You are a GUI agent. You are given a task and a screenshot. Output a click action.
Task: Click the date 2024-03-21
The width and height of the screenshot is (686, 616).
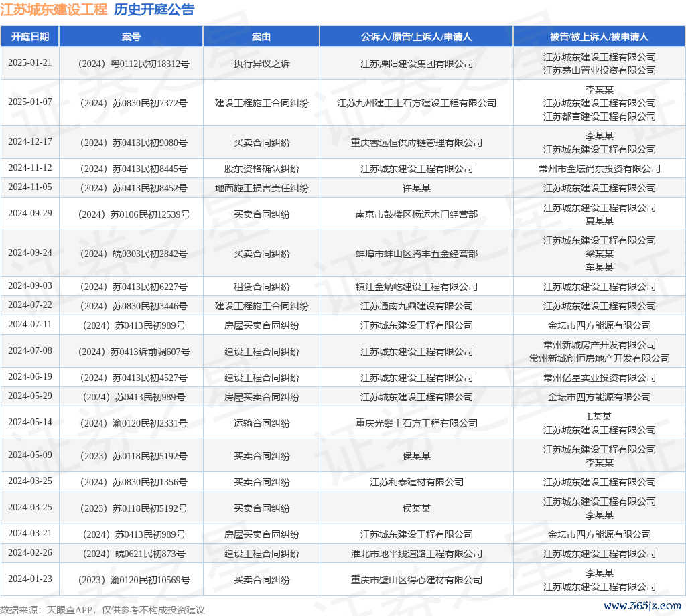tap(29, 534)
